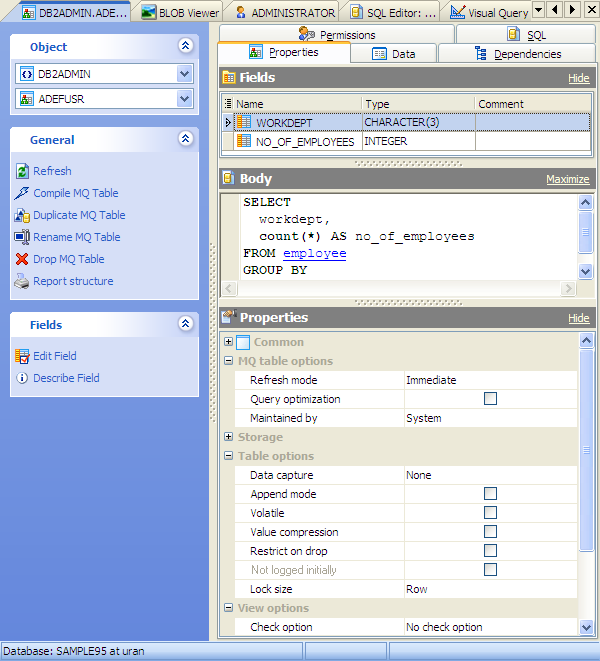Screen dimensions: 600x661
Task: Click the Edit Field icon
Action: pos(22,356)
